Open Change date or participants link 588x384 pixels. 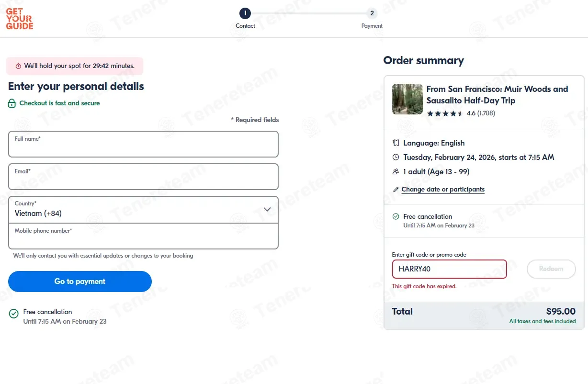coord(443,190)
